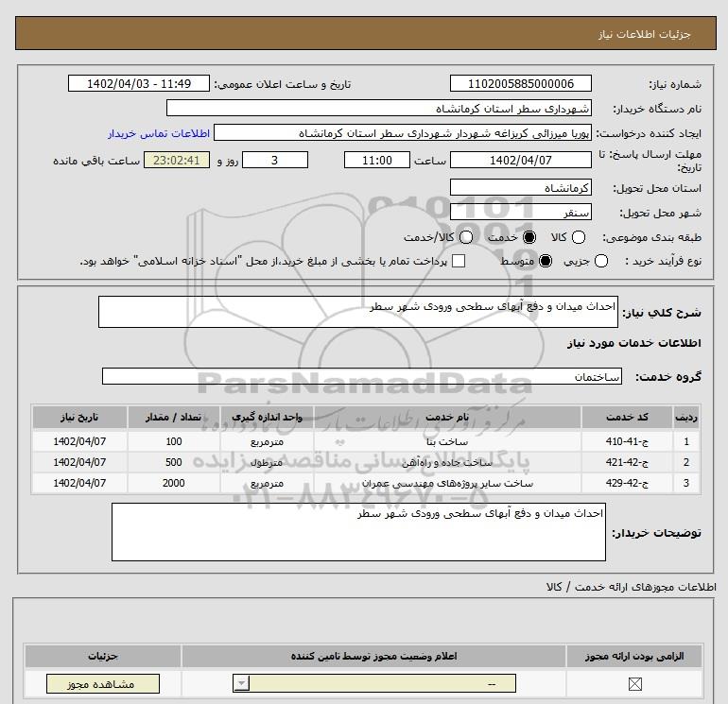Choose the جزیی purchase process option
Image resolution: width=728 pixels, height=704 pixels.
(x=600, y=261)
